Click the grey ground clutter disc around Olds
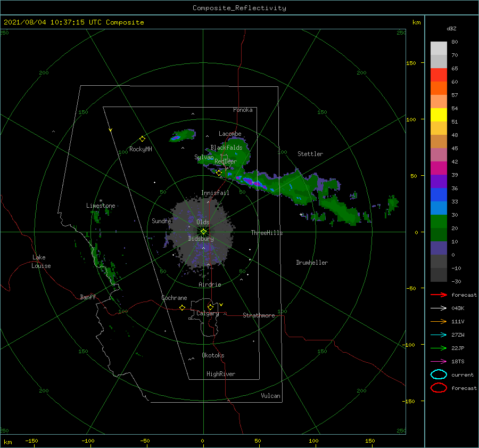The height and width of the screenshot is (448, 479). click(x=201, y=233)
